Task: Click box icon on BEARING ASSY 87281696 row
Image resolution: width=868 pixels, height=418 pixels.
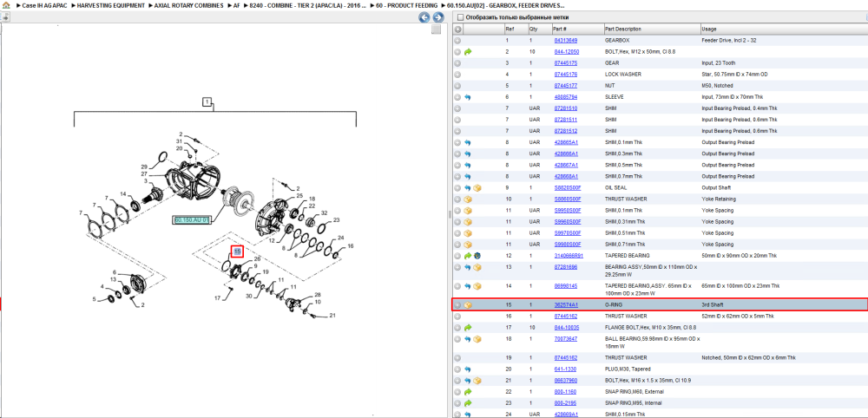Action: (477, 267)
